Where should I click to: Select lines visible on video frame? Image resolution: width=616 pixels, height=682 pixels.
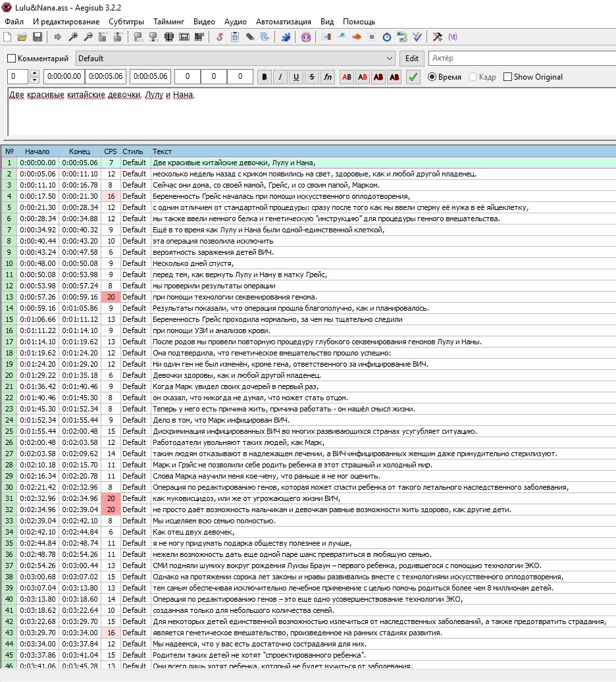coord(169,37)
